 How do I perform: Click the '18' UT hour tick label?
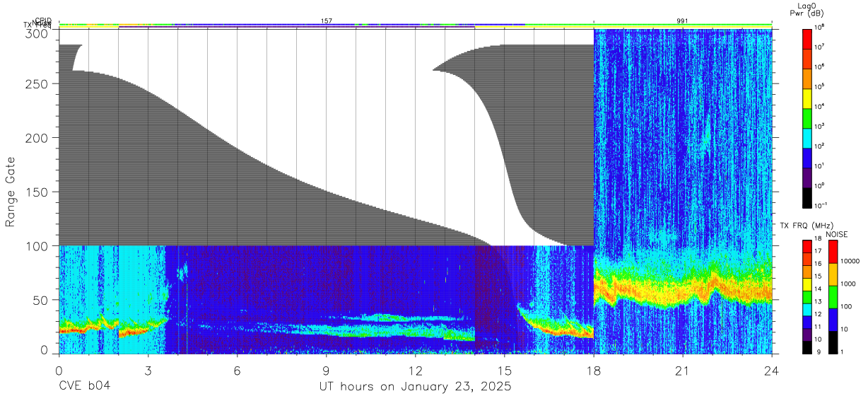pos(594,371)
